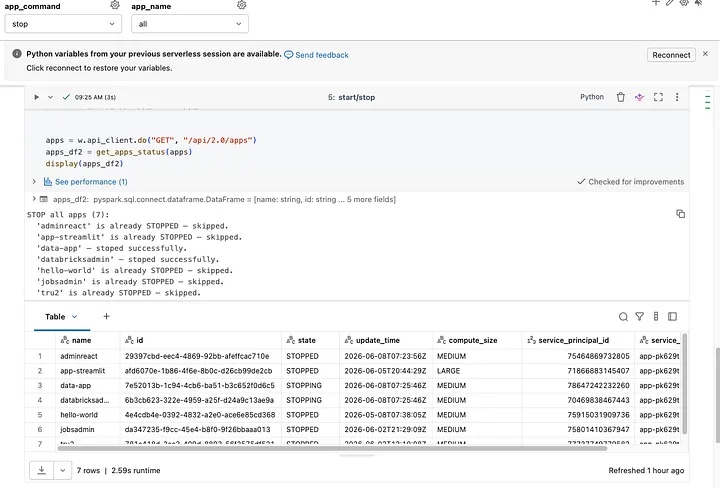Screen dimensions: 720x488
Task: Click row number 4 in table
Action: click(40, 400)
